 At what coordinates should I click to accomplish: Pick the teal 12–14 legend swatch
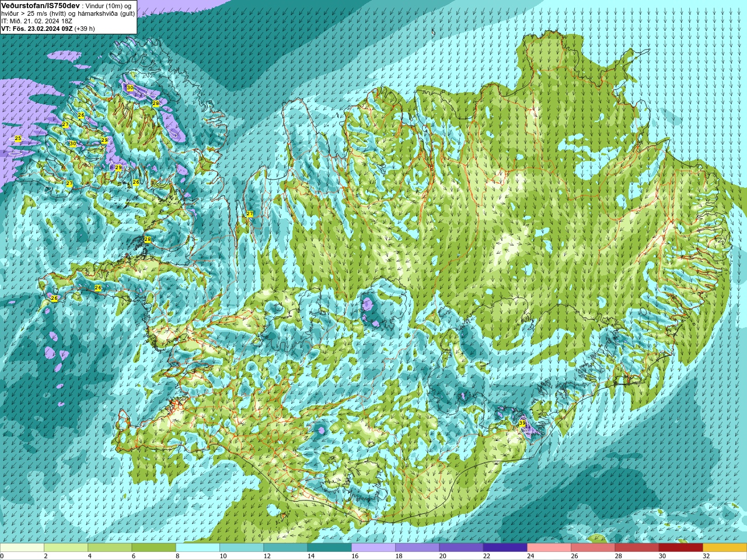click(x=285, y=548)
